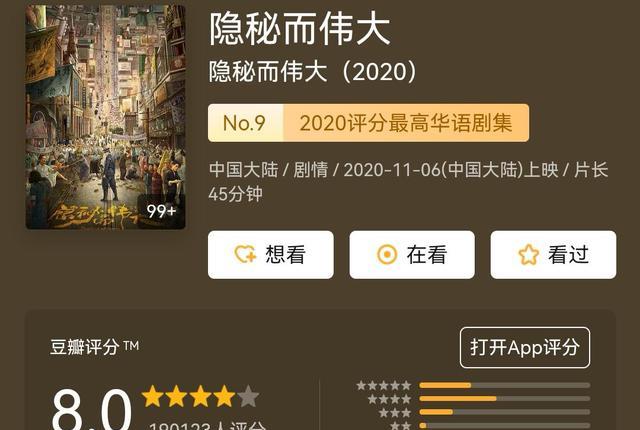Mark show as 想看
The height and width of the screenshot is (430, 640).
tap(271, 255)
